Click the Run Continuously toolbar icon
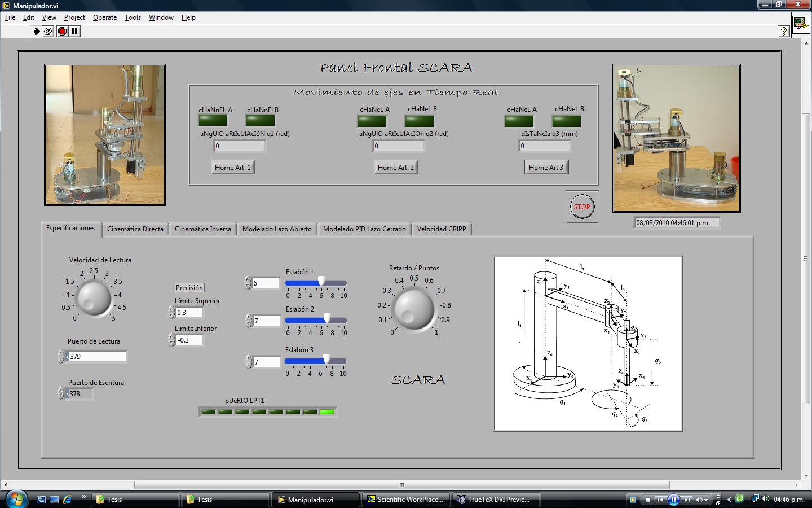The height and width of the screenshot is (508, 812). (48, 32)
